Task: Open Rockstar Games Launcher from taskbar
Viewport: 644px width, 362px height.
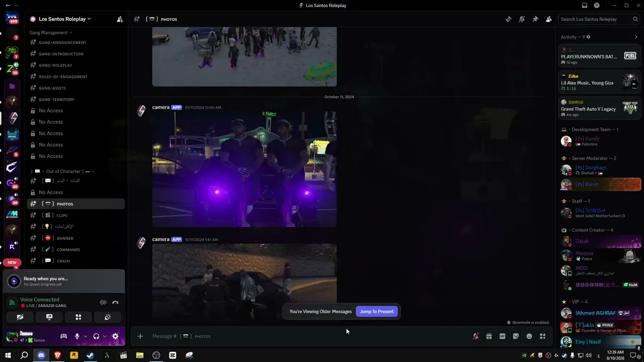Action: tap(74, 355)
